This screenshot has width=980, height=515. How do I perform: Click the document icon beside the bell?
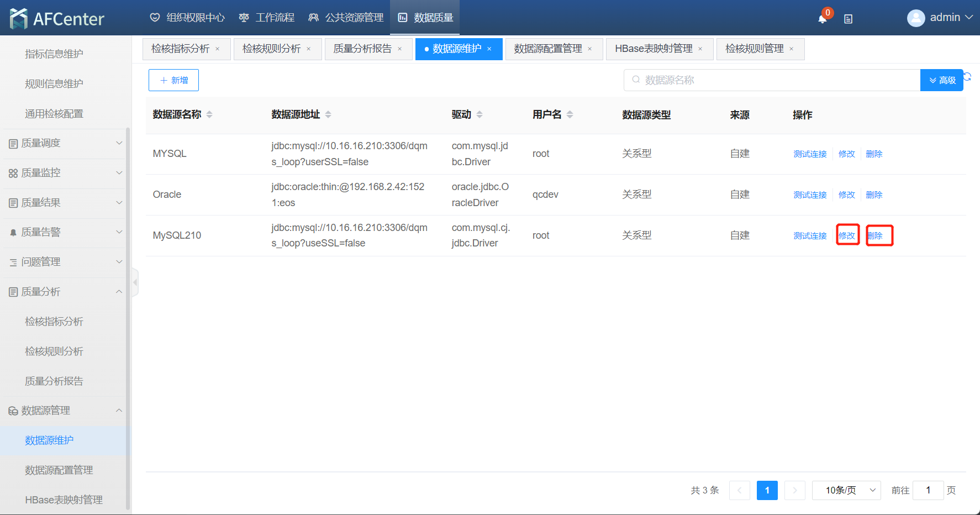[x=849, y=19]
